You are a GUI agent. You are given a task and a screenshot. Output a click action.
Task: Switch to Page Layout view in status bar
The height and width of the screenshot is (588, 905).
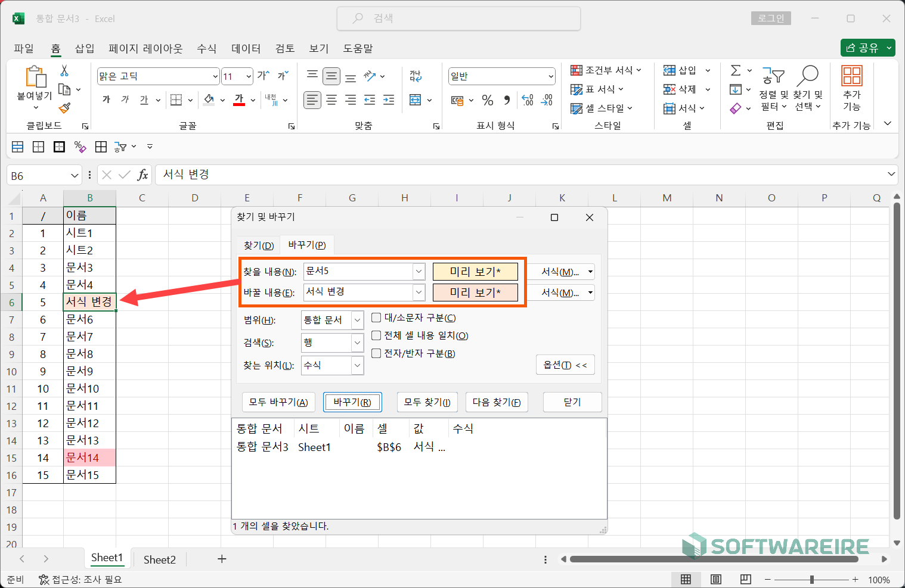point(716,580)
